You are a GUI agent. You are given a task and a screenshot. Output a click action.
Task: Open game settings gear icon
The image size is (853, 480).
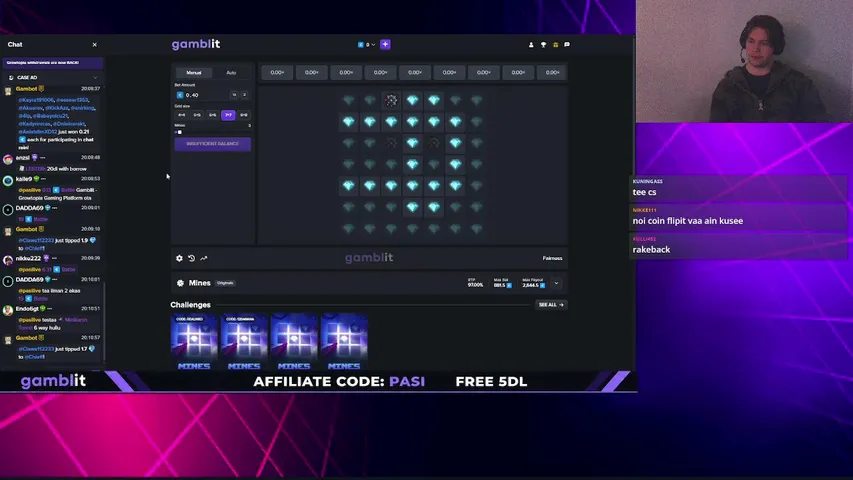tap(179, 258)
